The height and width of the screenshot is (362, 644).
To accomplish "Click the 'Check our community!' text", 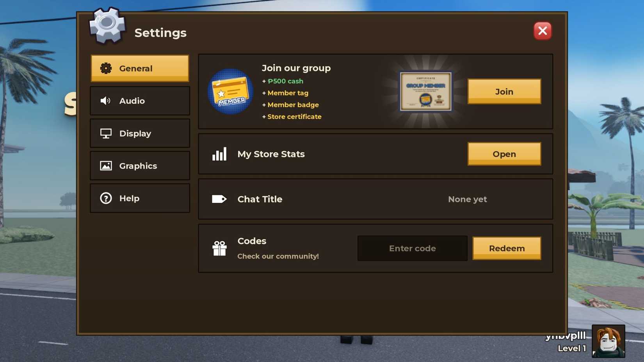I will click(278, 256).
